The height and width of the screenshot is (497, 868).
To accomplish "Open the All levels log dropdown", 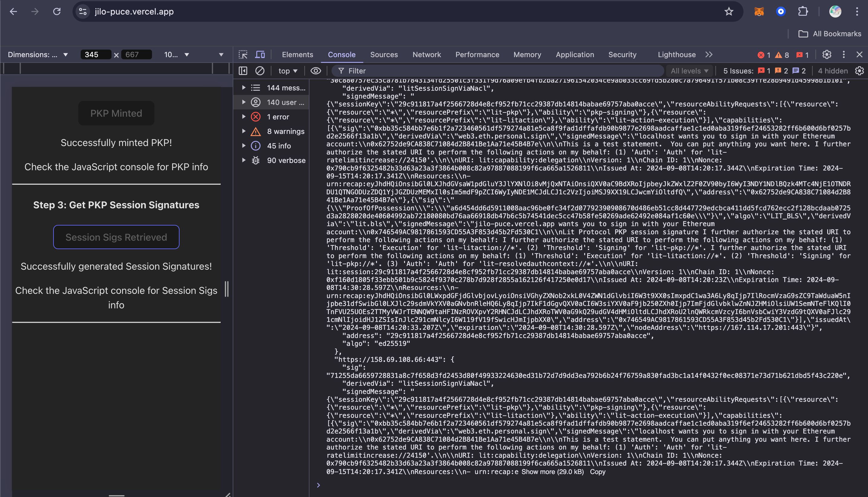I will point(689,71).
